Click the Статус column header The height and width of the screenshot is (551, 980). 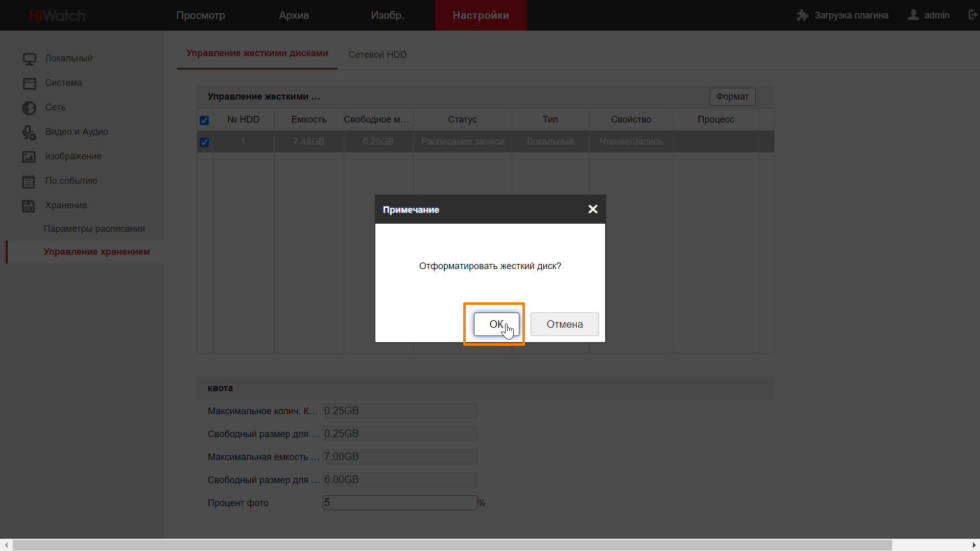(x=462, y=119)
